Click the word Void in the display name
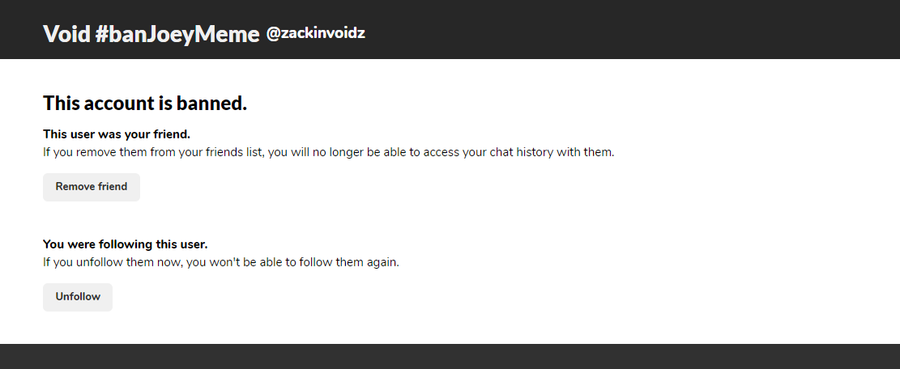Screen dimensions: 900x369 [67, 34]
